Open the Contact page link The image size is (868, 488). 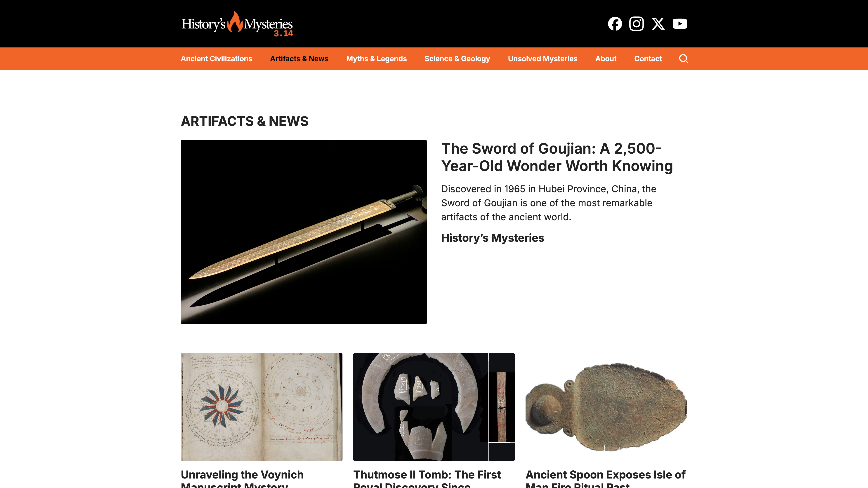[x=648, y=59]
